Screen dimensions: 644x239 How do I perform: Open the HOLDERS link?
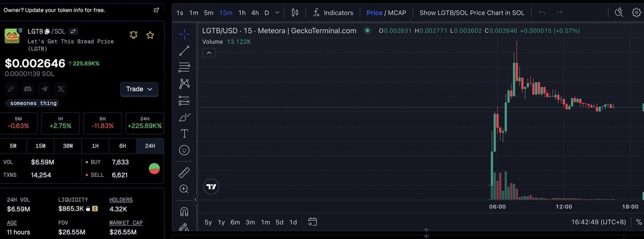[x=121, y=200]
